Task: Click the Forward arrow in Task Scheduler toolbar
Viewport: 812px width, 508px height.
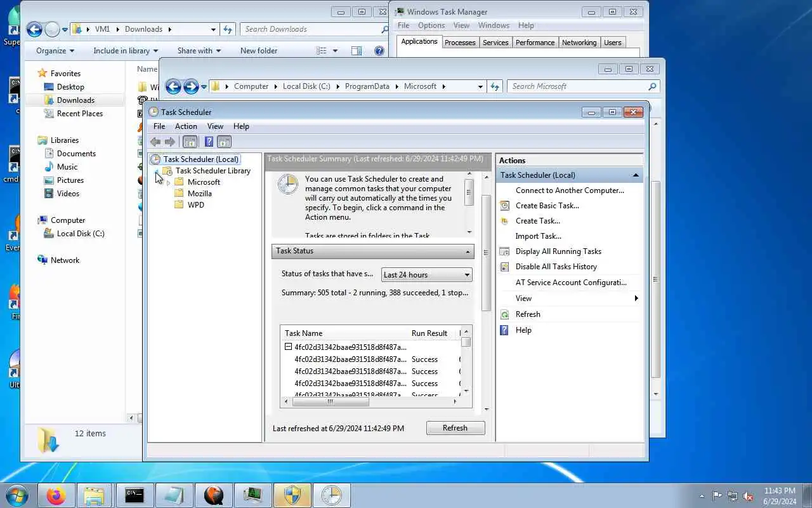Action: pyautogui.click(x=169, y=142)
